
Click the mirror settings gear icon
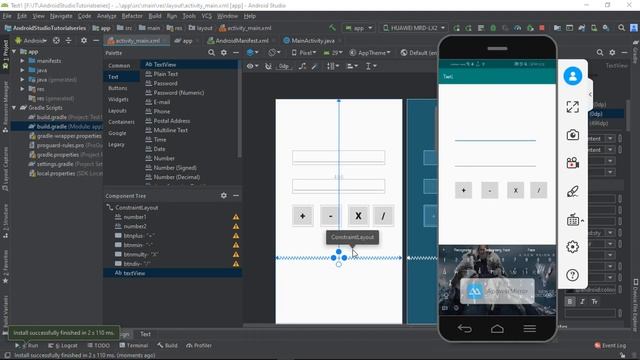pyautogui.click(x=573, y=247)
